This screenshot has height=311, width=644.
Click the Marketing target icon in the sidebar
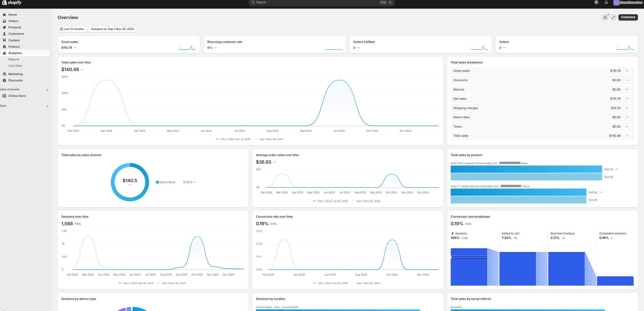coord(4,74)
